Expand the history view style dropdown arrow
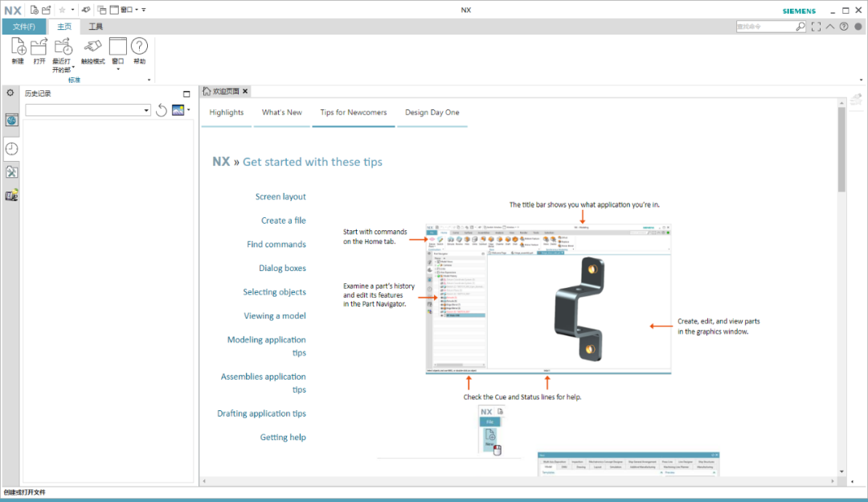This screenshot has height=502, width=868. [189, 109]
